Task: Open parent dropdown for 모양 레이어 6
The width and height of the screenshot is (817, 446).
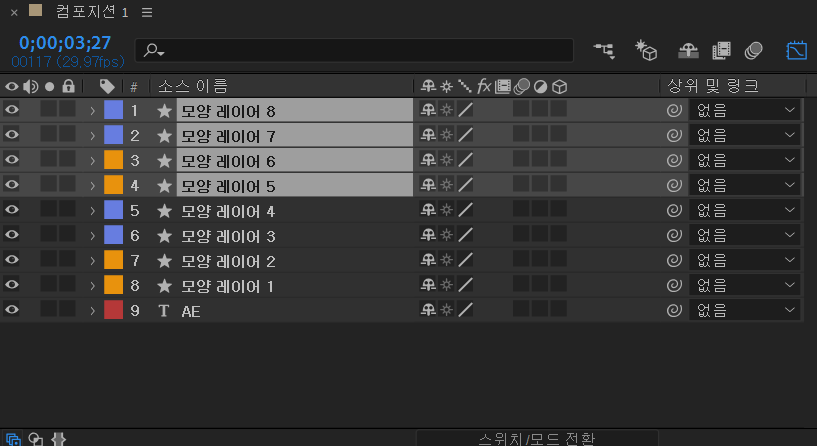Action: [745, 160]
